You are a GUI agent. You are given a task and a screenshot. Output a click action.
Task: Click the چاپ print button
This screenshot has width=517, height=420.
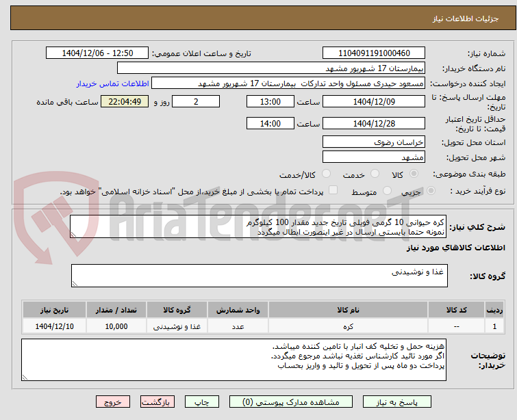pos(202,402)
